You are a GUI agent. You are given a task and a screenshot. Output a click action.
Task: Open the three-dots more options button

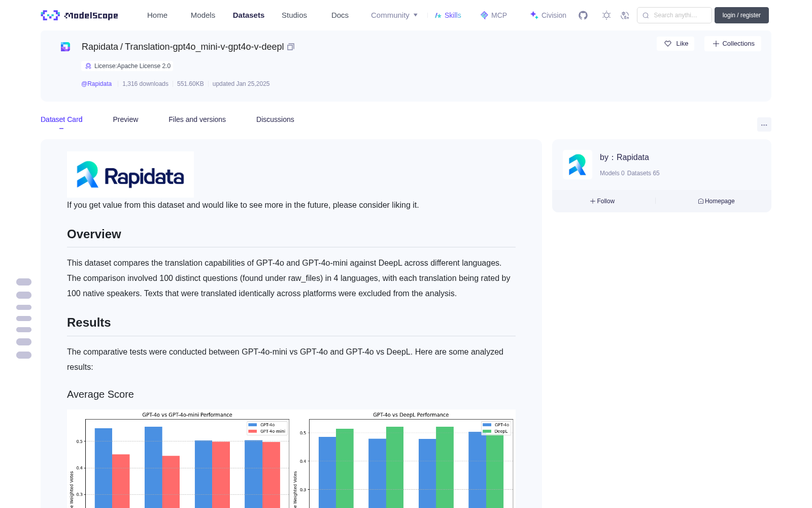[764, 124]
